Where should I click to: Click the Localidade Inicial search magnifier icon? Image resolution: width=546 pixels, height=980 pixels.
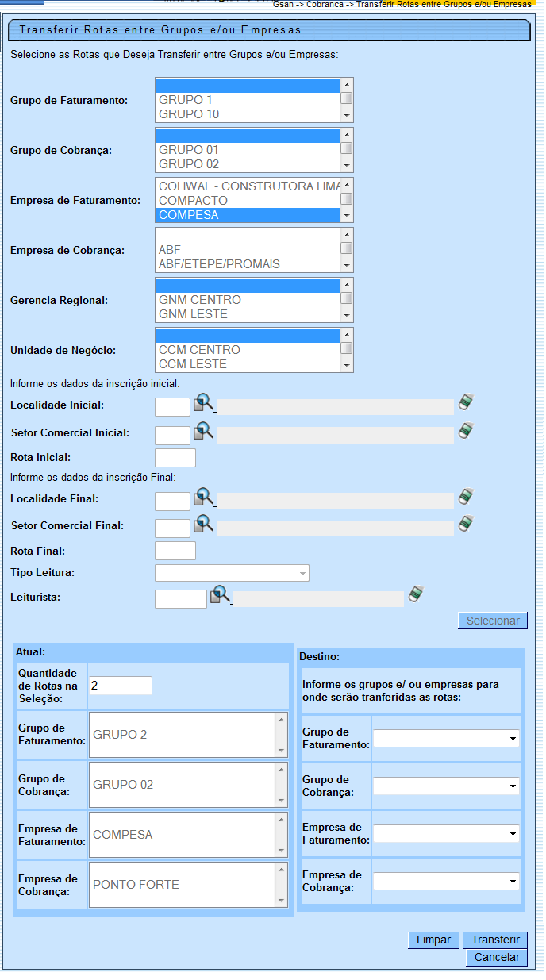coord(204,404)
